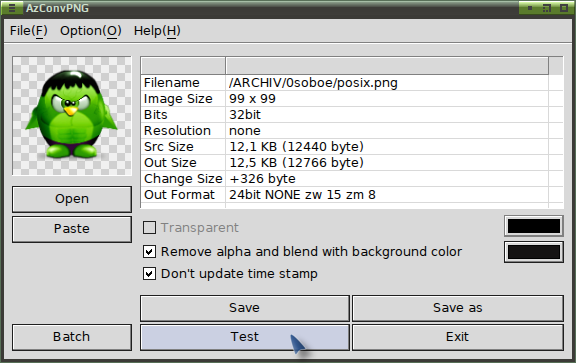Open the File(F) menu

[29, 31]
